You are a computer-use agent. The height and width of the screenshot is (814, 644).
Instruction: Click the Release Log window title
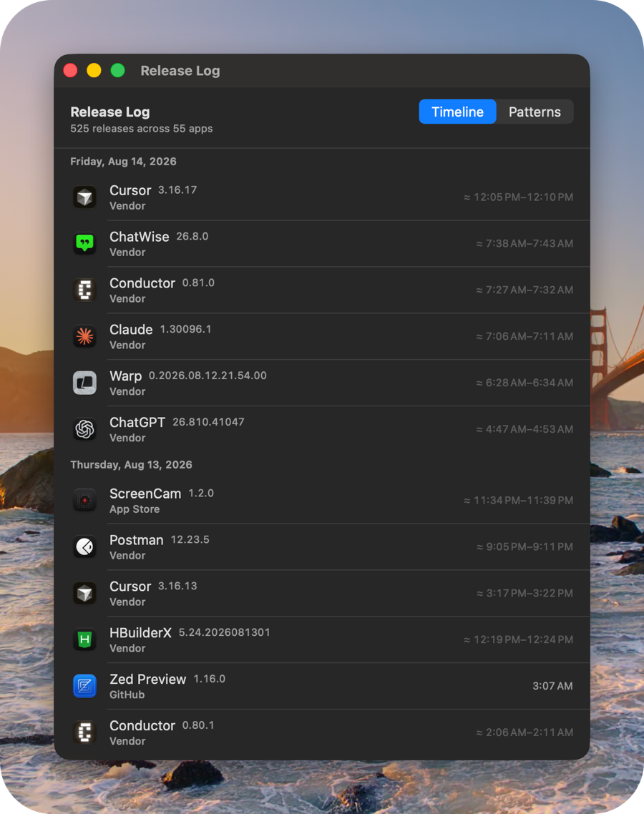click(180, 71)
